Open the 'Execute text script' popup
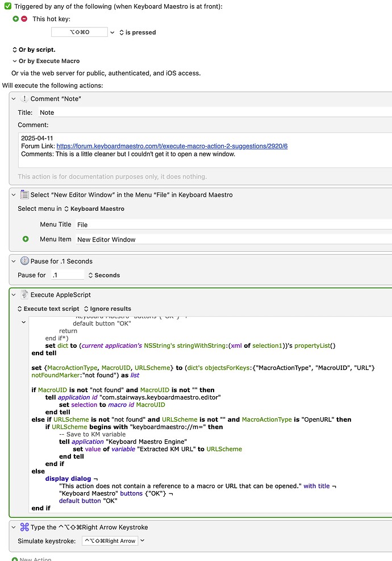 tap(48, 309)
